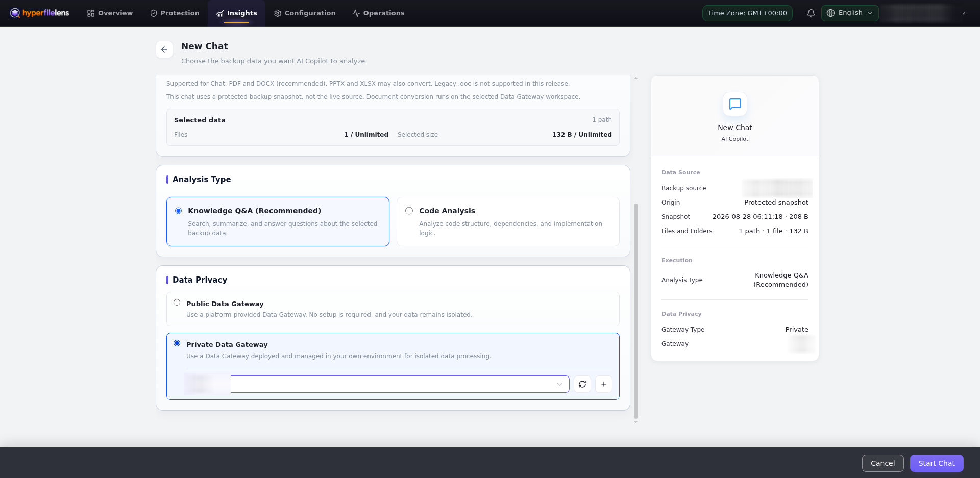
Task: Click the Start Chat button
Action: click(937, 463)
